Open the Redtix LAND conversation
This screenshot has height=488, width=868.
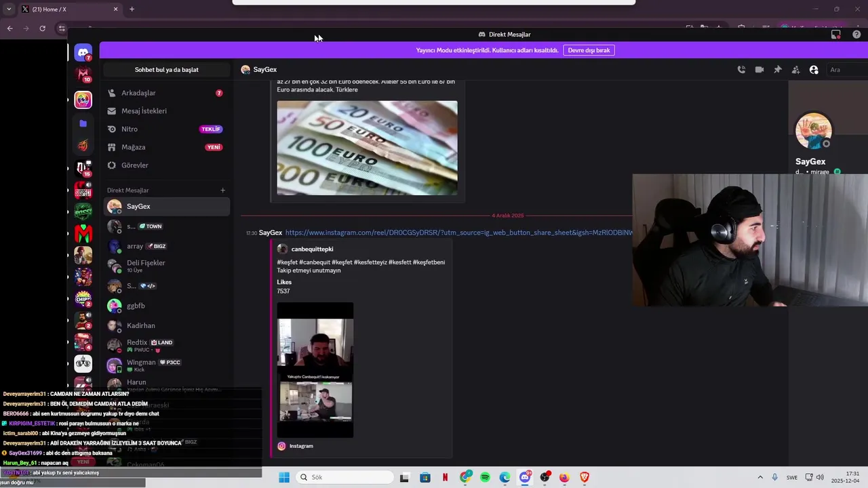coord(167,346)
